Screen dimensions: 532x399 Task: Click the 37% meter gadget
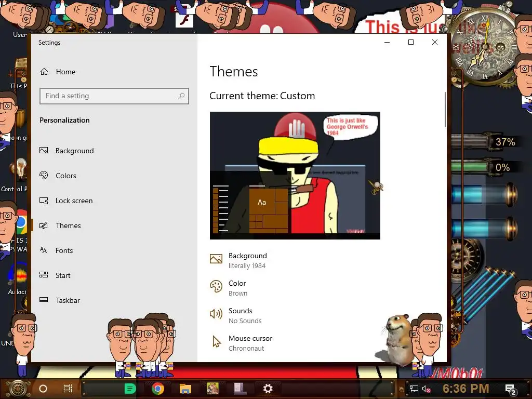click(485, 141)
